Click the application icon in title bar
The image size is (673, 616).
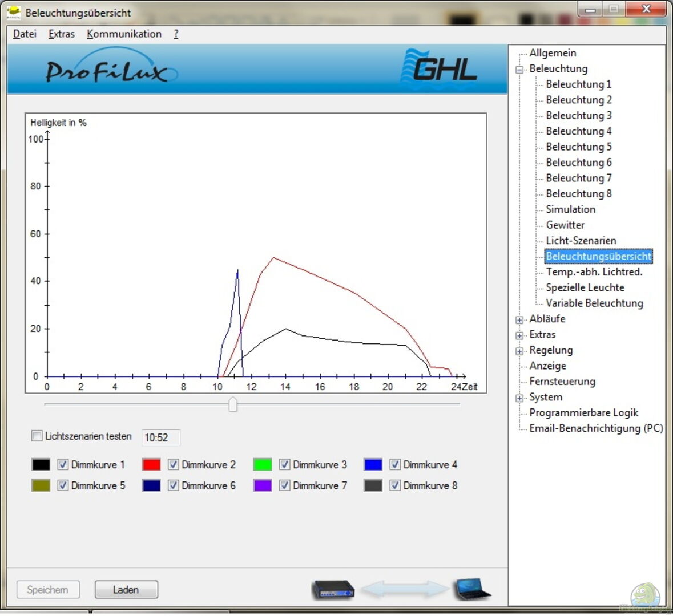(x=14, y=13)
